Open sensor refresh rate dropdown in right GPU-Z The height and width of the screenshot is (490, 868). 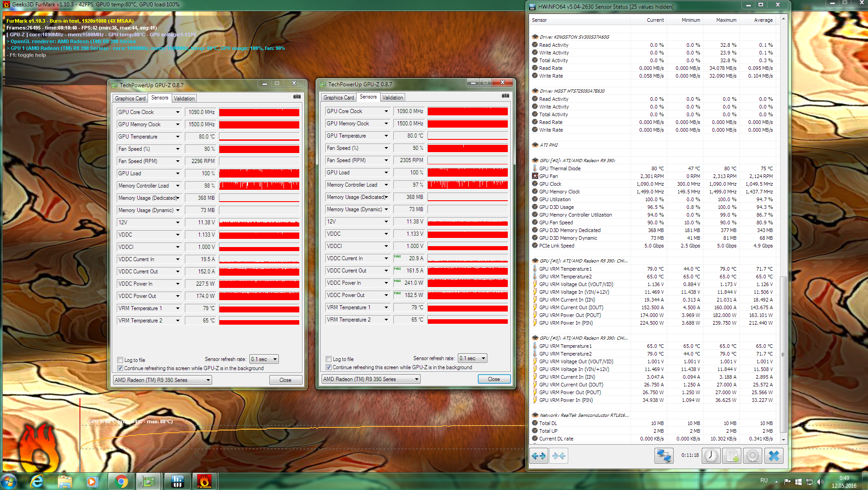tap(473, 358)
